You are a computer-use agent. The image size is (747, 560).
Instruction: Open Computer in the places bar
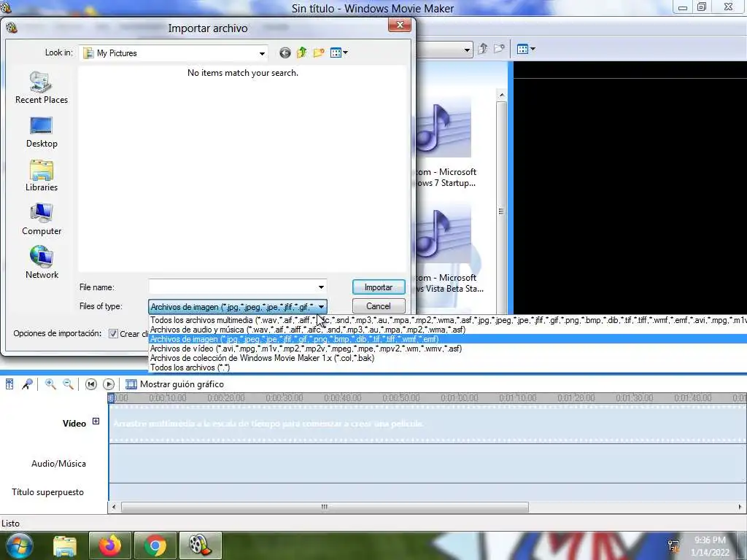click(x=42, y=219)
